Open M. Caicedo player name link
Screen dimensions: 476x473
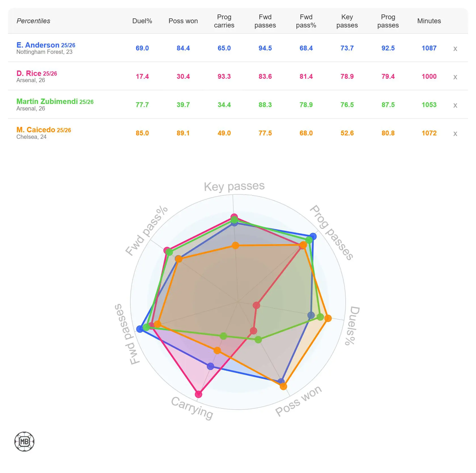[36, 130]
